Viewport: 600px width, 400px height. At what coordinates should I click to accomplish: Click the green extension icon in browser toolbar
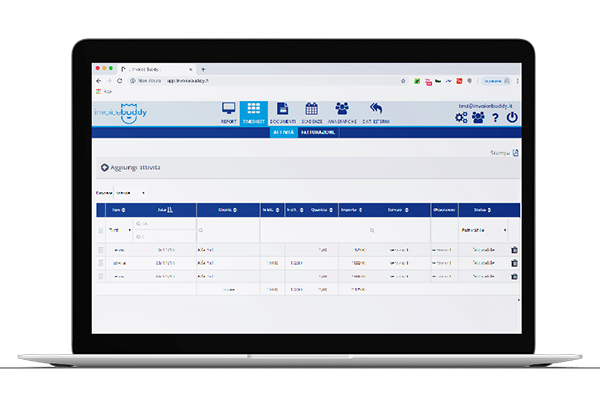pos(417,81)
